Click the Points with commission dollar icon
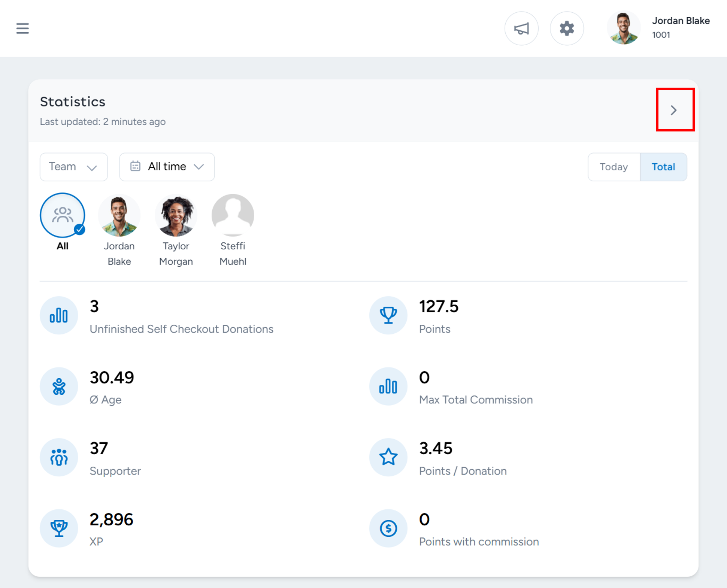 pos(388,528)
